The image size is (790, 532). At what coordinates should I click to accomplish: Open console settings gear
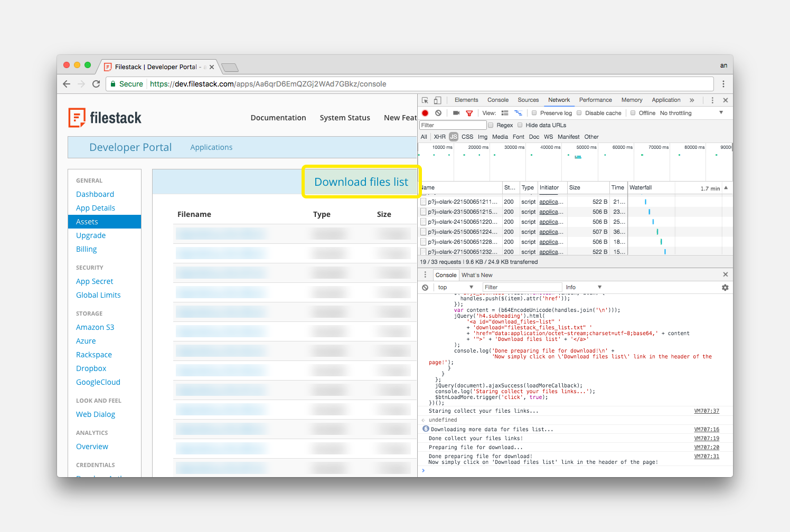pos(725,288)
